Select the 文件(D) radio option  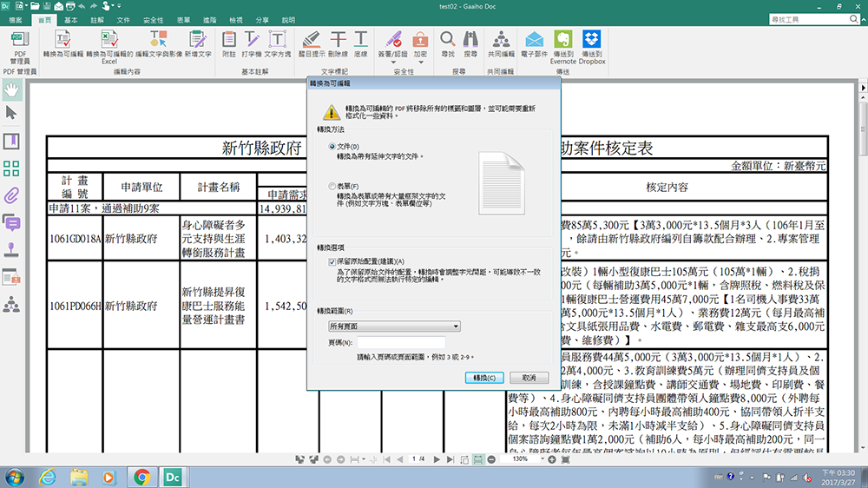pos(332,147)
